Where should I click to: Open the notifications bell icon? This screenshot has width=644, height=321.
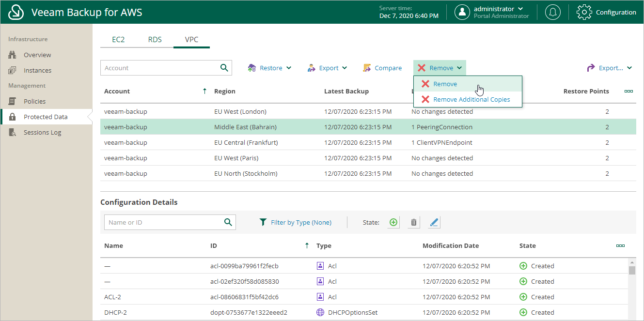tap(553, 12)
